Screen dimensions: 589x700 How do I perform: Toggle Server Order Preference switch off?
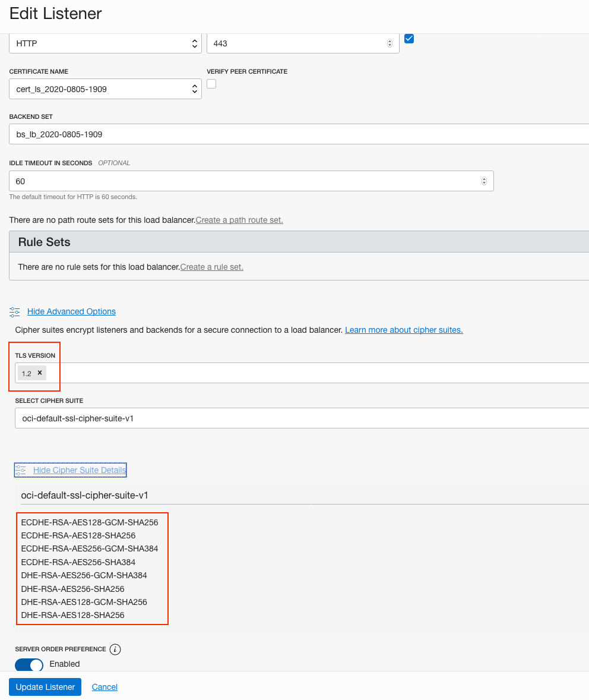28,665
